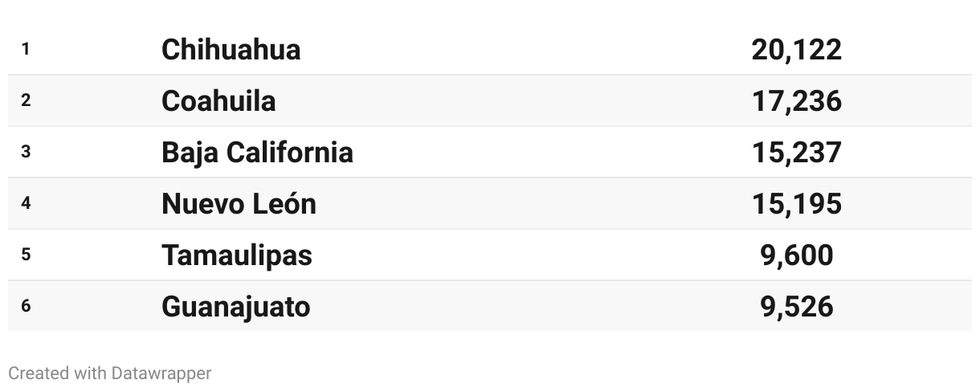This screenshot has height=392, width=980.
Task: Click the value 9,526
Action: point(797,307)
